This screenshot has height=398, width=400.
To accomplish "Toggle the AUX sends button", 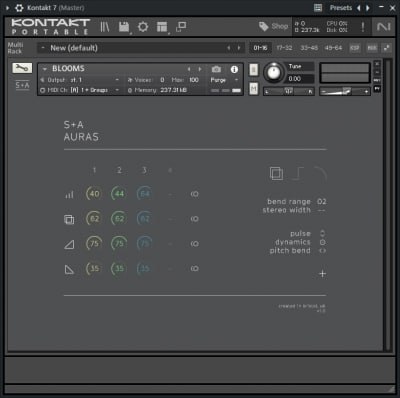I will pos(372,48).
